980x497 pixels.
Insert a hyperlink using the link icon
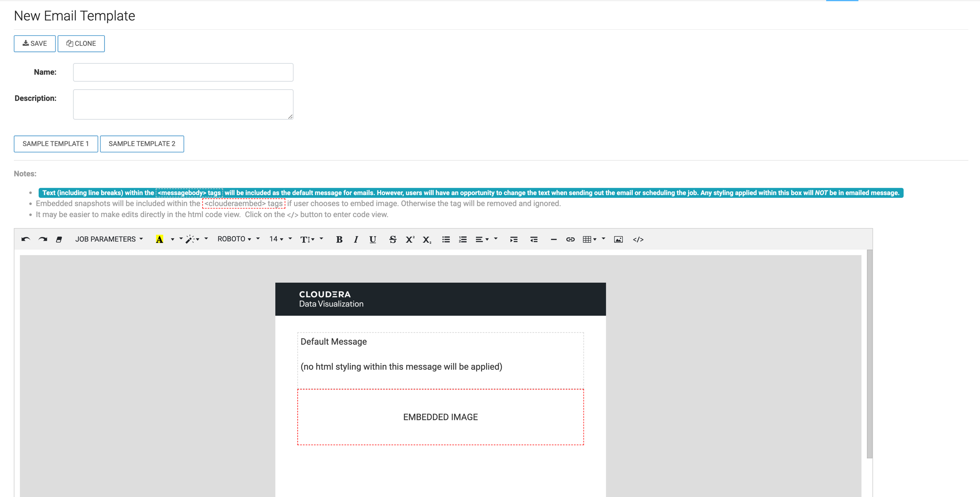point(570,240)
